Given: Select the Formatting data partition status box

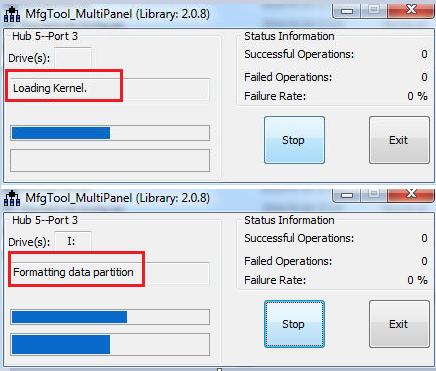Looking at the screenshot, I should [110, 273].
